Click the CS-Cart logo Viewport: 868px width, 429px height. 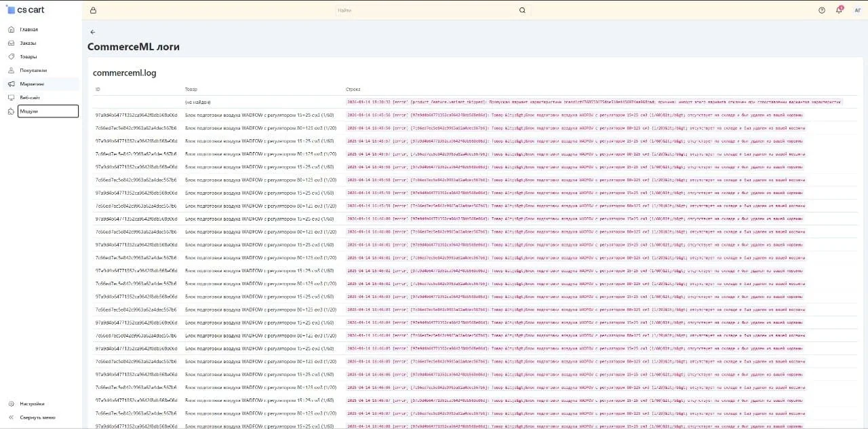(x=26, y=10)
